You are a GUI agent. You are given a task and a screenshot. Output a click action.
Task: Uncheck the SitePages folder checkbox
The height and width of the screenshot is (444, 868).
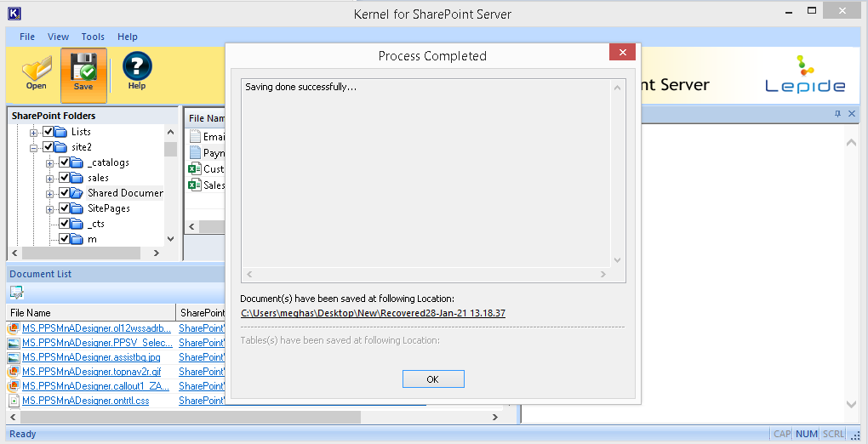pyautogui.click(x=64, y=208)
